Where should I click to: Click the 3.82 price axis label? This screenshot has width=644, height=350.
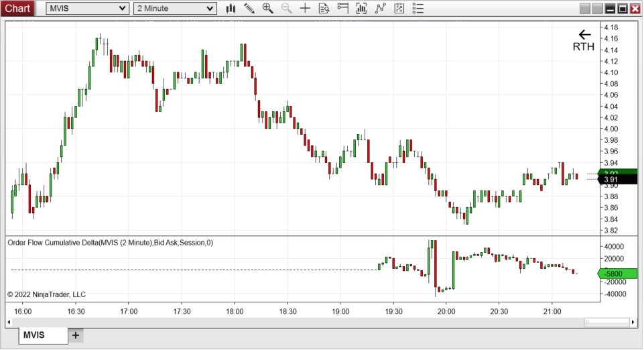[610, 231]
